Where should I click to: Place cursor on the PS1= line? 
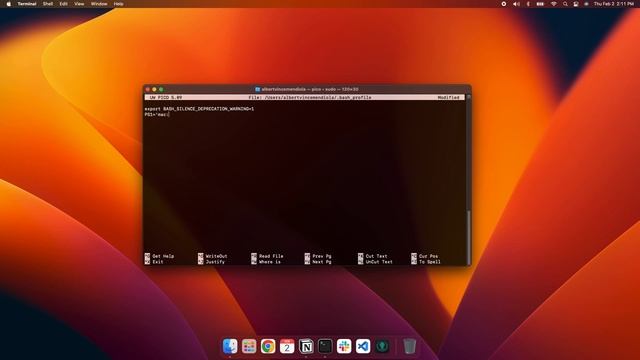point(157,115)
